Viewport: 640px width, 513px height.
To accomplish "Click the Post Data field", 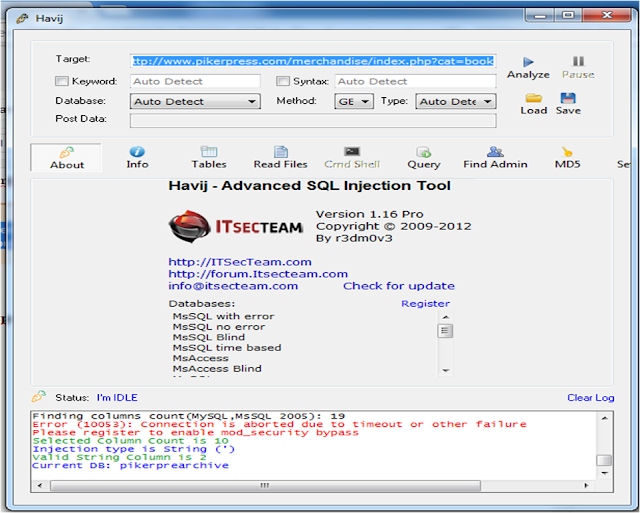I will (x=313, y=121).
